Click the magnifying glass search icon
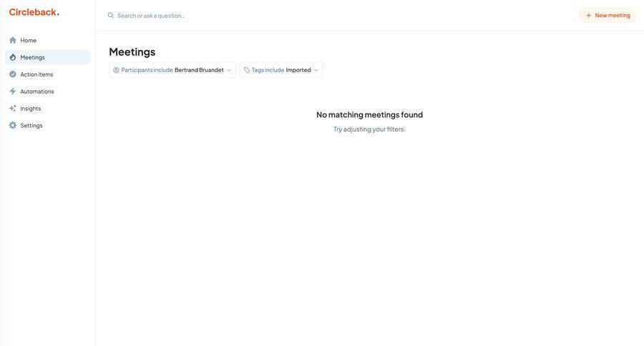 (111, 16)
